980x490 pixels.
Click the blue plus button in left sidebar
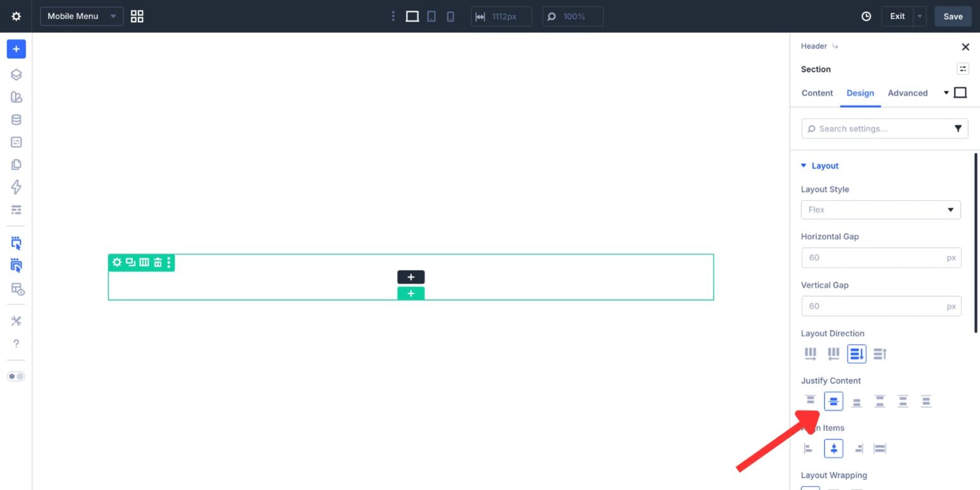pyautogui.click(x=16, y=49)
